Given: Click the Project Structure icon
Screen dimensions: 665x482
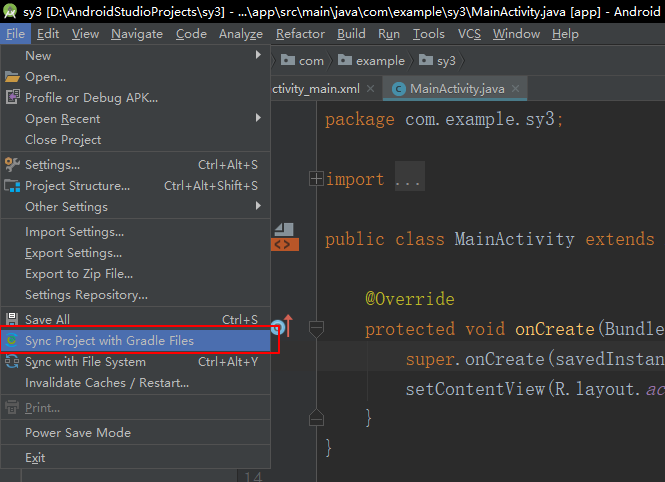Looking at the screenshot, I should (x=12, y=186).
